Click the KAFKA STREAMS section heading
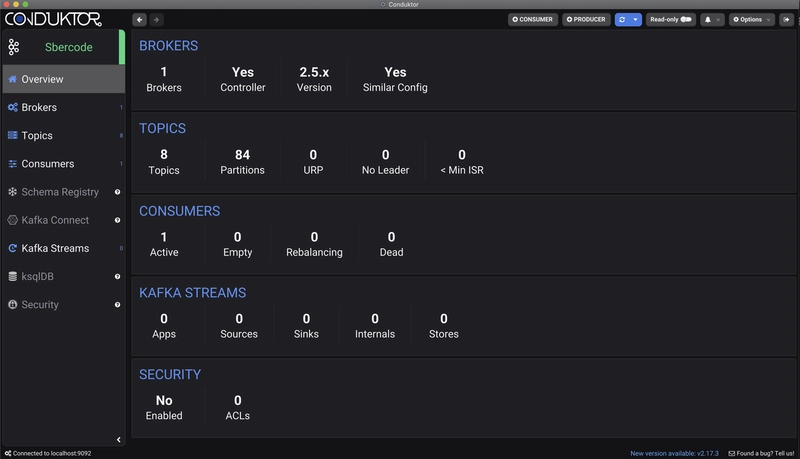 [x=192, y=293]
